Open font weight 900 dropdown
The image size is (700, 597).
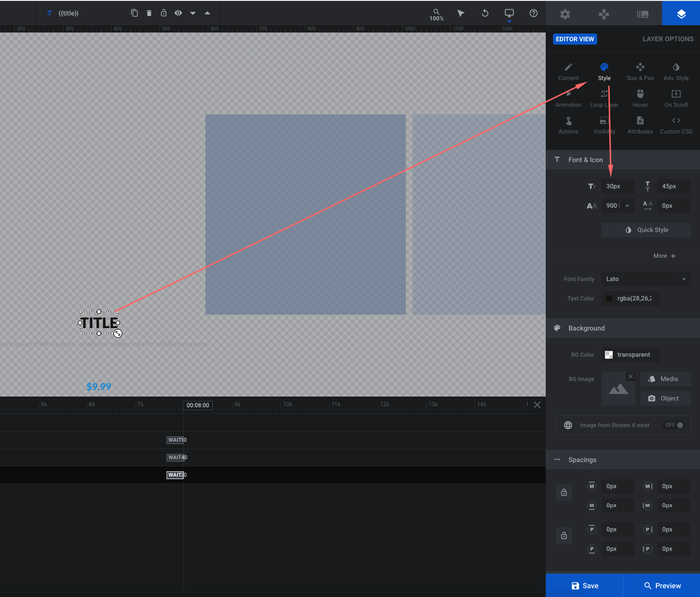[x=618, y=206]
